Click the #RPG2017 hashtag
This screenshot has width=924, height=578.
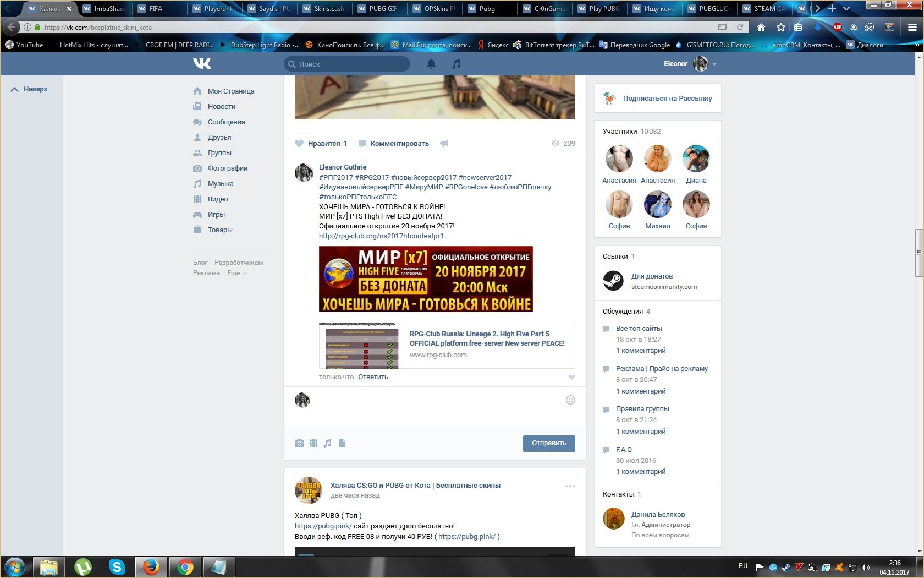[x=372, y=178]
